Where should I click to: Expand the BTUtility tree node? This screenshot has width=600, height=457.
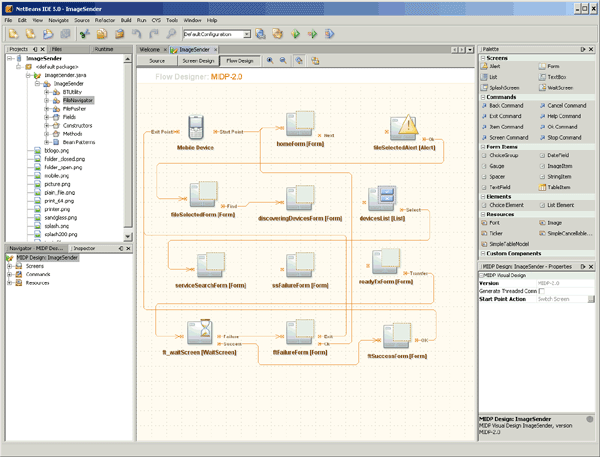[46, 92]
